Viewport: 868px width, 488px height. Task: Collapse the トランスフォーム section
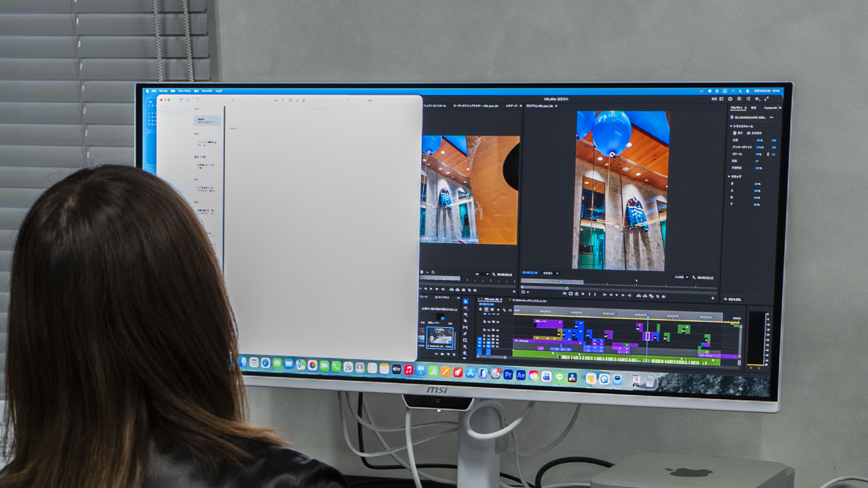coord(731,126)
